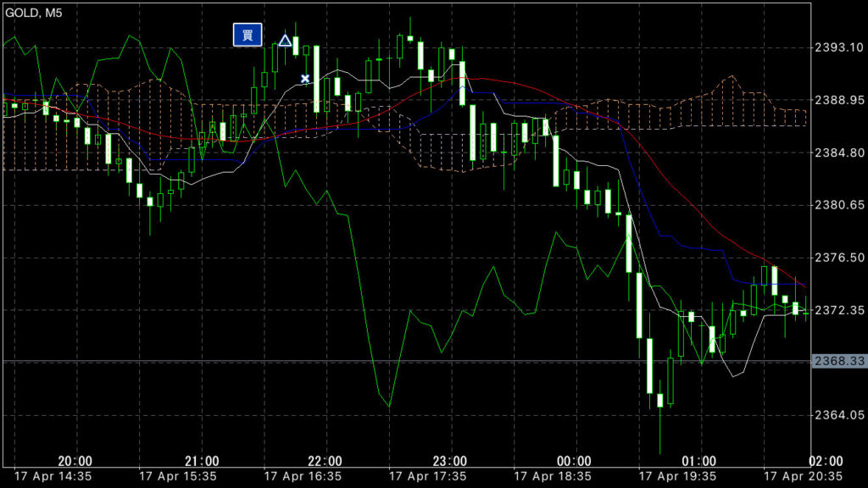
Task: Select the white X trade close marker
Action: [x=305, y=79]
